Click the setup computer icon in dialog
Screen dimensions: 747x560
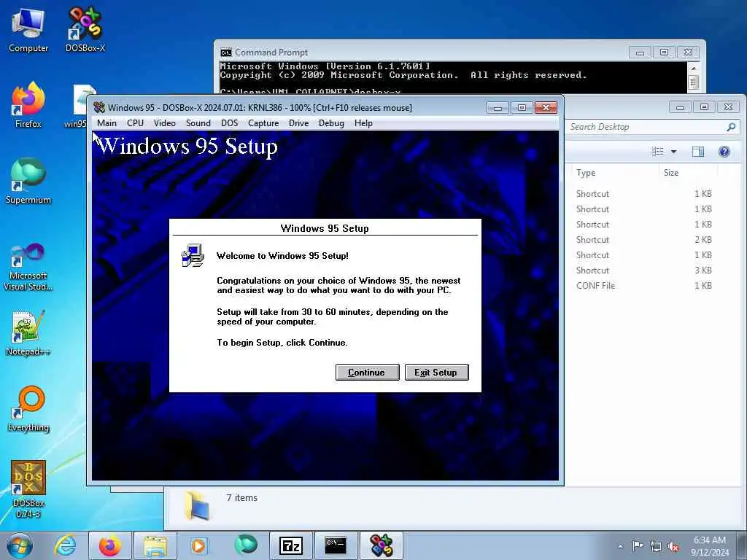[x=193, y=255]
